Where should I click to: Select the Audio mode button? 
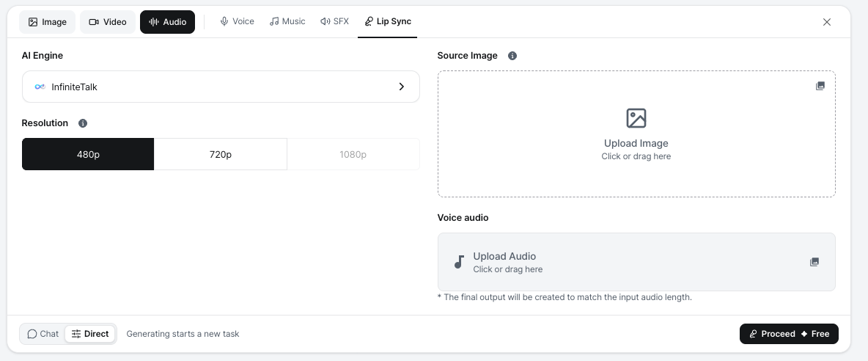pos(167,22)
